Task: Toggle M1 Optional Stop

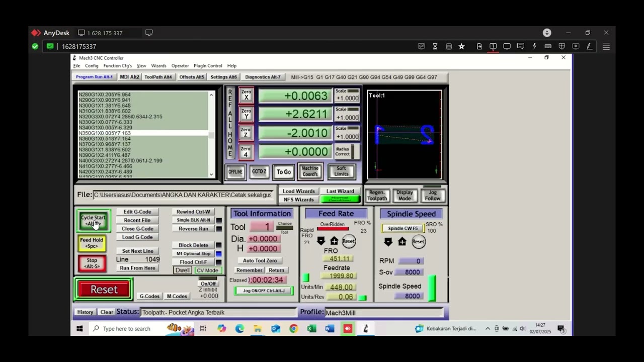Action: [193, 253]
